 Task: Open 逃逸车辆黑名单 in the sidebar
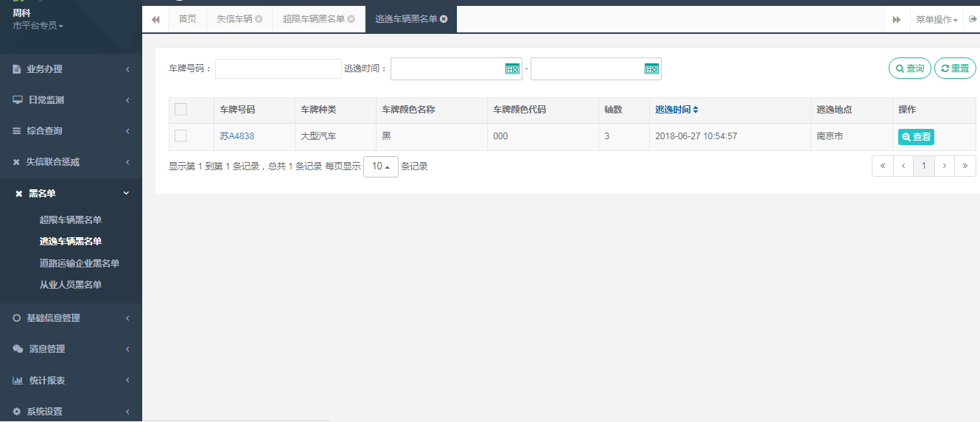pyautogui.click(x=71, y=242)
